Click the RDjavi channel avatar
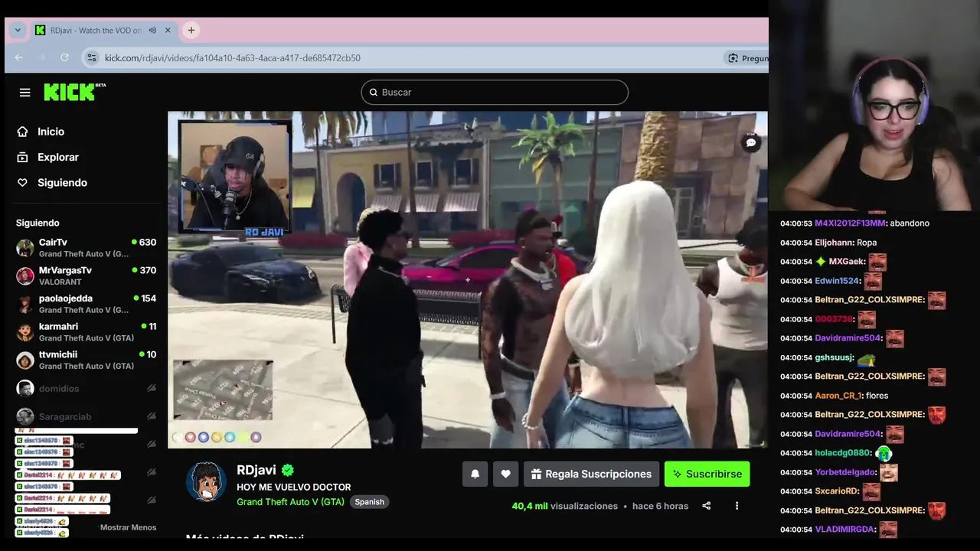Image resolution: width=980 pixels, height=551 pixels. coord(206,482)
